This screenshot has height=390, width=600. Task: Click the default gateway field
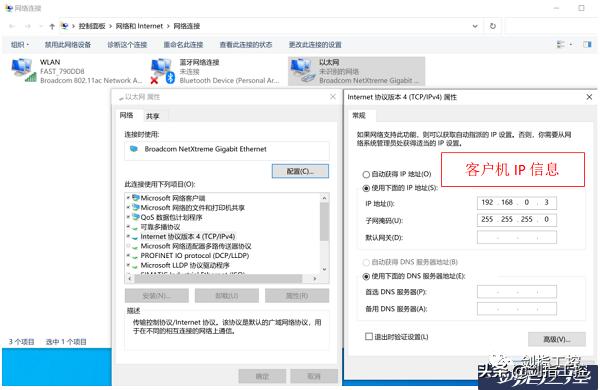coord(517,237)
